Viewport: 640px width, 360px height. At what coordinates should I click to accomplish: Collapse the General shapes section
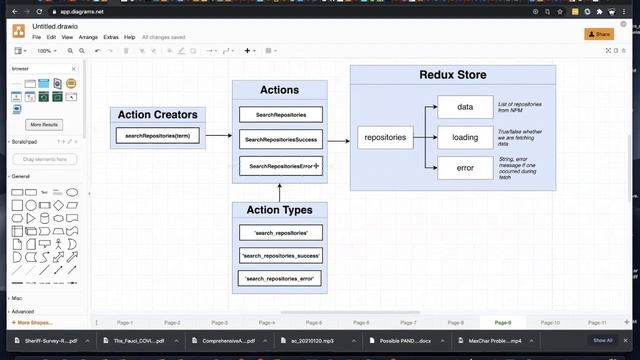click(20, 176)
